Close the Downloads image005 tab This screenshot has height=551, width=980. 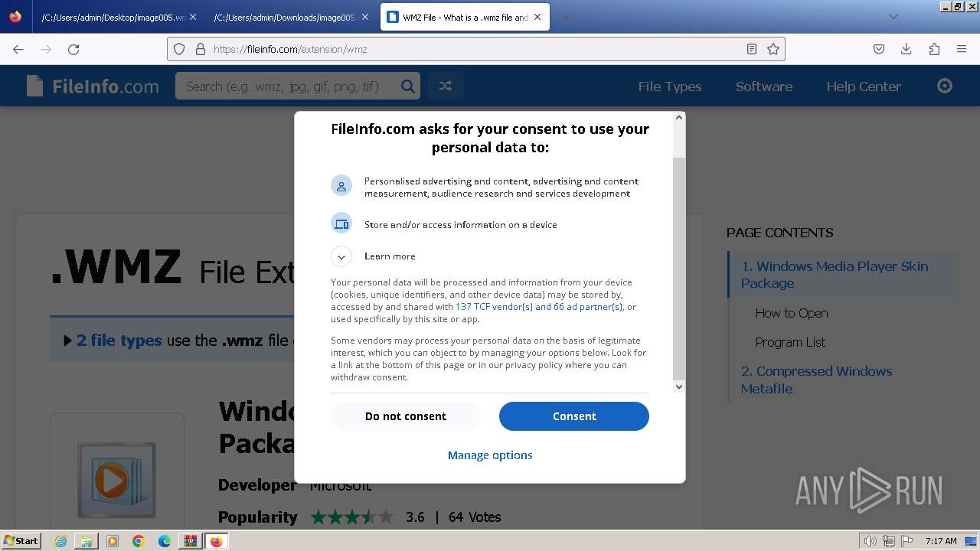(364, 17)
